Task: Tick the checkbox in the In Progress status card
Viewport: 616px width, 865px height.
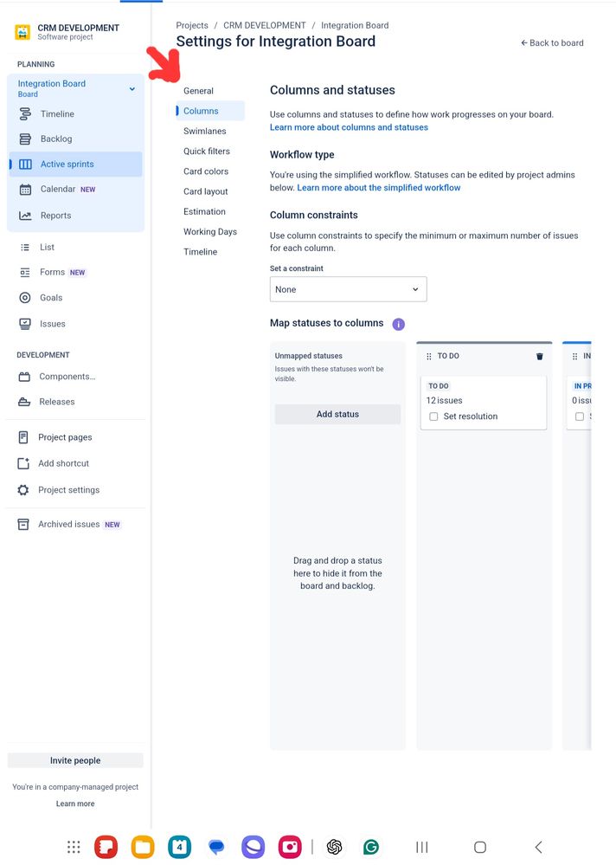Action: pos(580,416)
